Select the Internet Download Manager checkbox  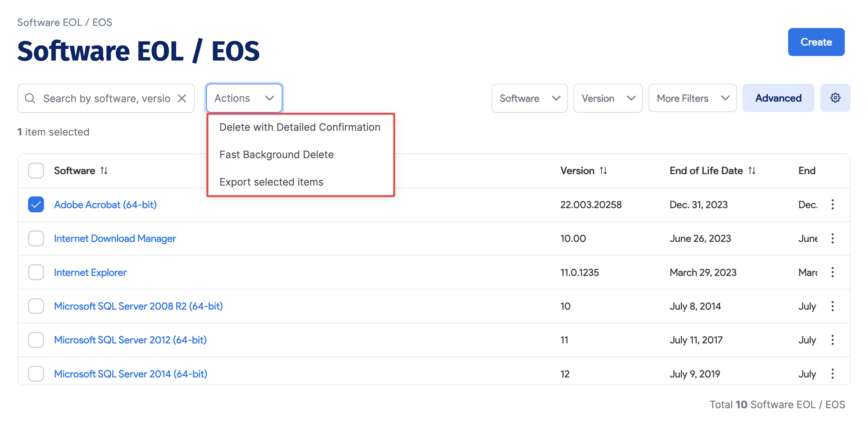[x=36, y=238]
